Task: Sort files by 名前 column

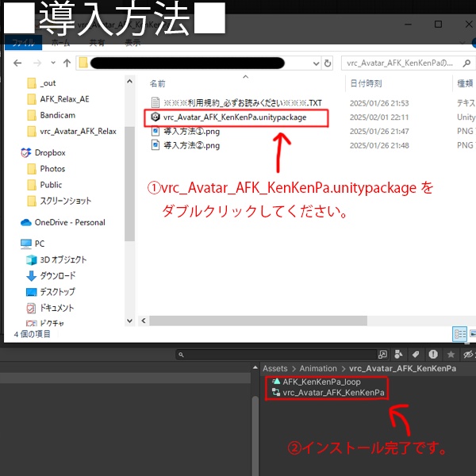Action: coord(158,83)
